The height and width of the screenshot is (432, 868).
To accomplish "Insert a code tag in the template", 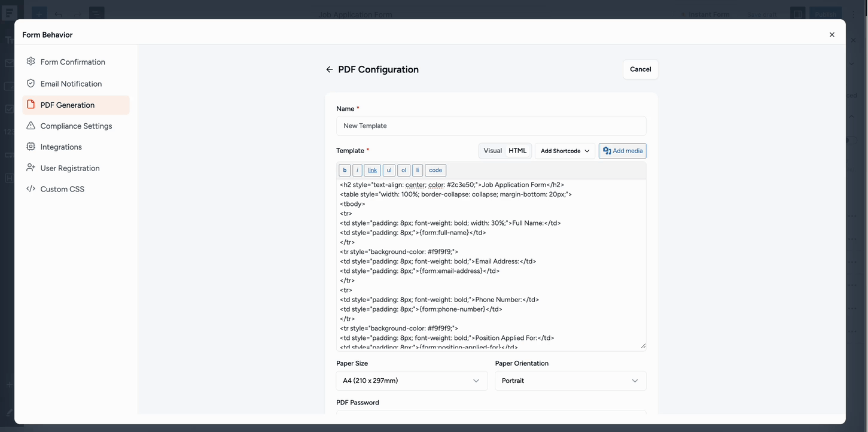I will pos(435,170).
